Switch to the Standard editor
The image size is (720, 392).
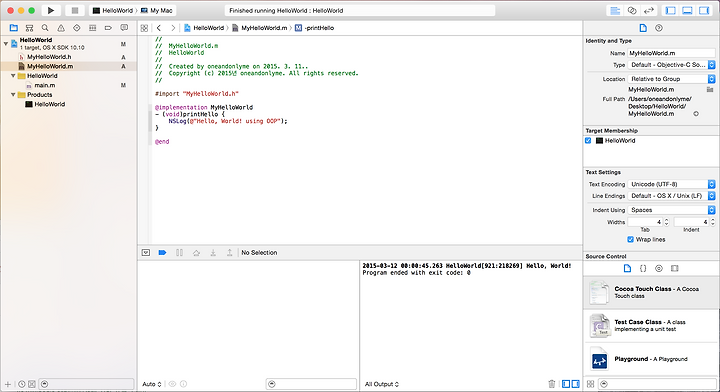(x=615, y=10)
